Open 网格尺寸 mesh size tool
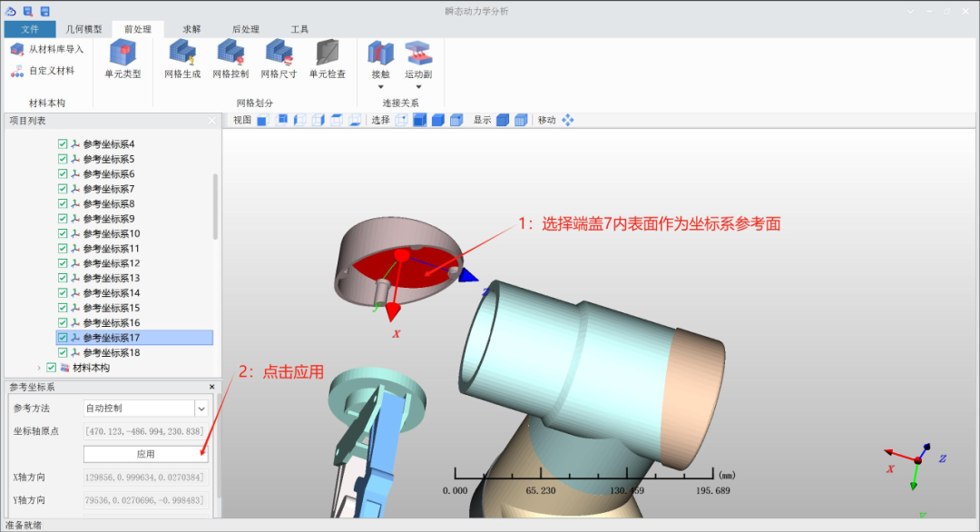Viewport: 980px width, 532px height. (279, 59)
